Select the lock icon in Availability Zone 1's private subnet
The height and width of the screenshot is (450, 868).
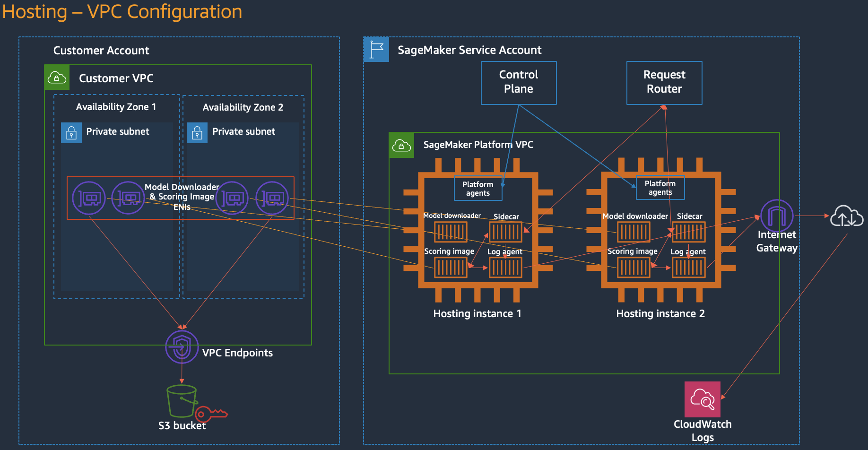(71, 133)
